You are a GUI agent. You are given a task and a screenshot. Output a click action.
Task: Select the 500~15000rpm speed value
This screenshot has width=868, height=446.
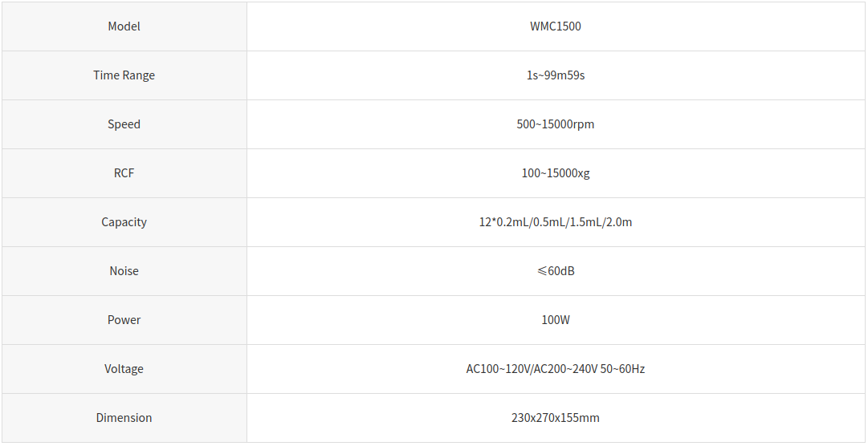pyautogui.click(x=555, y=124)
